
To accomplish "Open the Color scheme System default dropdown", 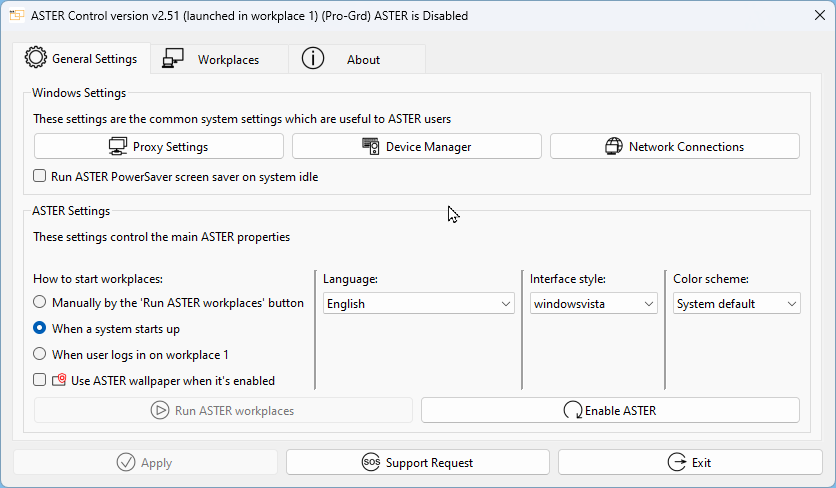I will click(x=736, y=304).
